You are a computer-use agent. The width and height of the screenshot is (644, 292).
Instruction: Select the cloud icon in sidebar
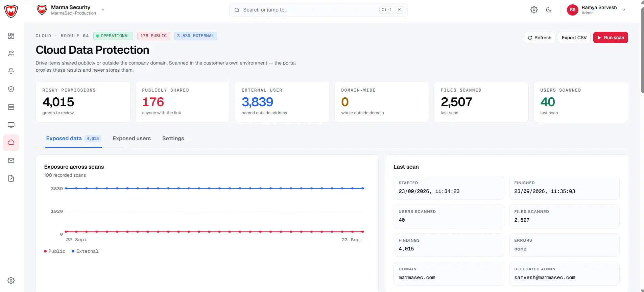click(x=11, y=143)
